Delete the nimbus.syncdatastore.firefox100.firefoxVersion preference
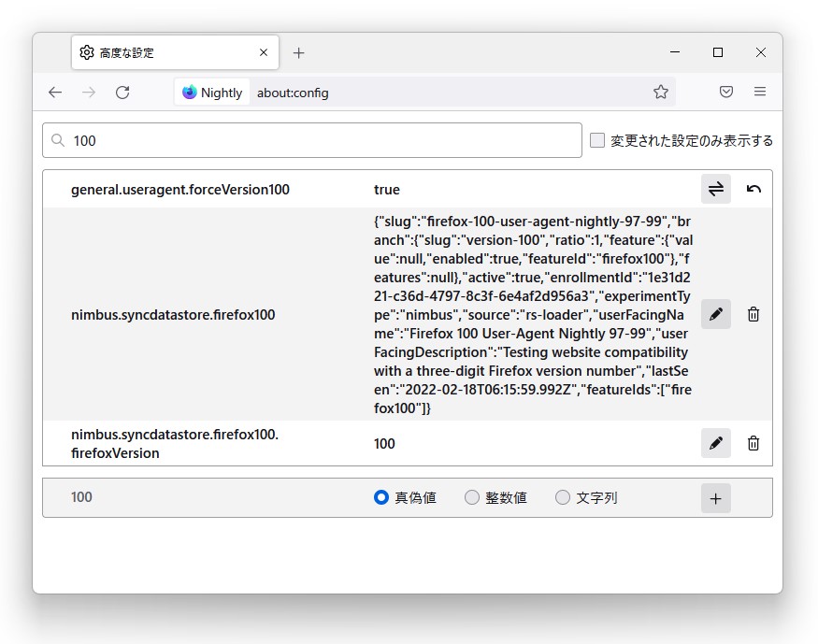This screenshot has width=818, height=644. [753, 443]
